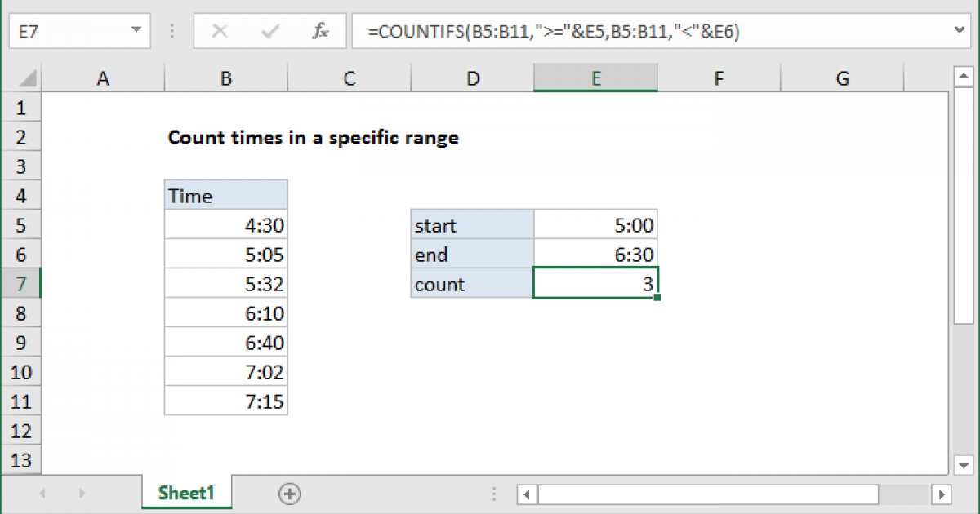Click the Cancel (X) icon in formula bar
980x514 pixels.
[x=219, y=31]
